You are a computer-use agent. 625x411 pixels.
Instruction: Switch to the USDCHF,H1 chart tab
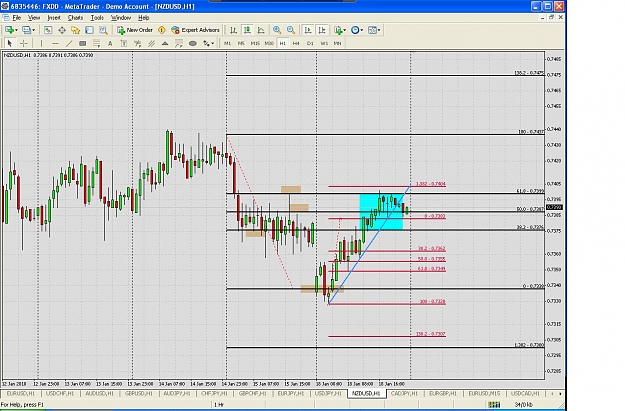pos(60,393)
